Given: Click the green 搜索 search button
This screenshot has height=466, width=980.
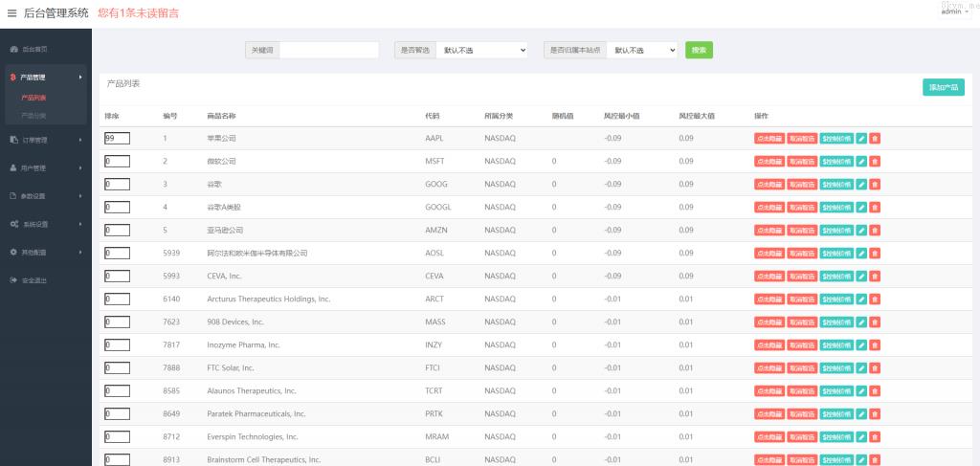Looking at the screenshot, I should (699, 50).
